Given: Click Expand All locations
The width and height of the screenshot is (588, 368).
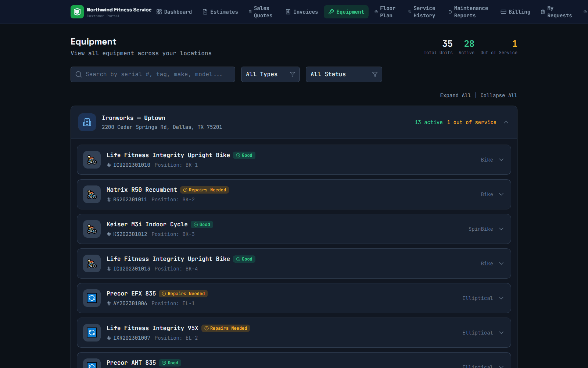Looking at the screenshot, I should pyautogui.click(x=455, y=95).
